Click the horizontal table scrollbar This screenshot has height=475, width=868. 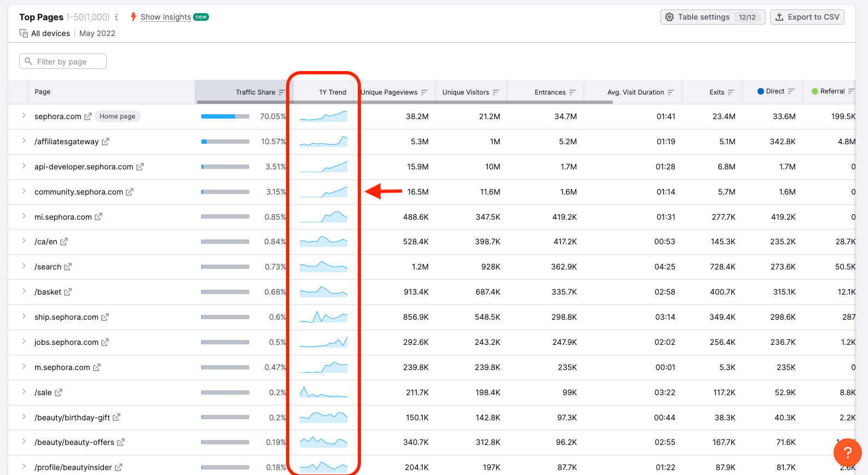tap(405, 102)
